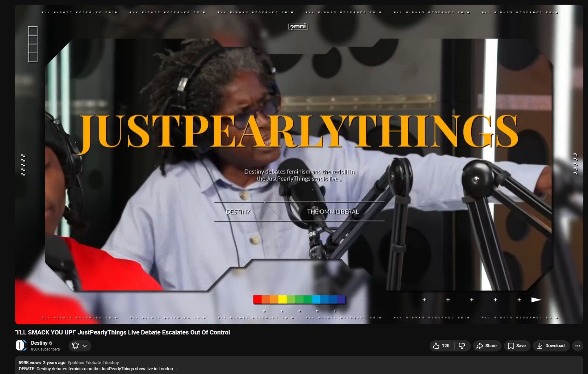Click the notification bell icon
This screenshot has height=374, width=588.
click(74, 346)
